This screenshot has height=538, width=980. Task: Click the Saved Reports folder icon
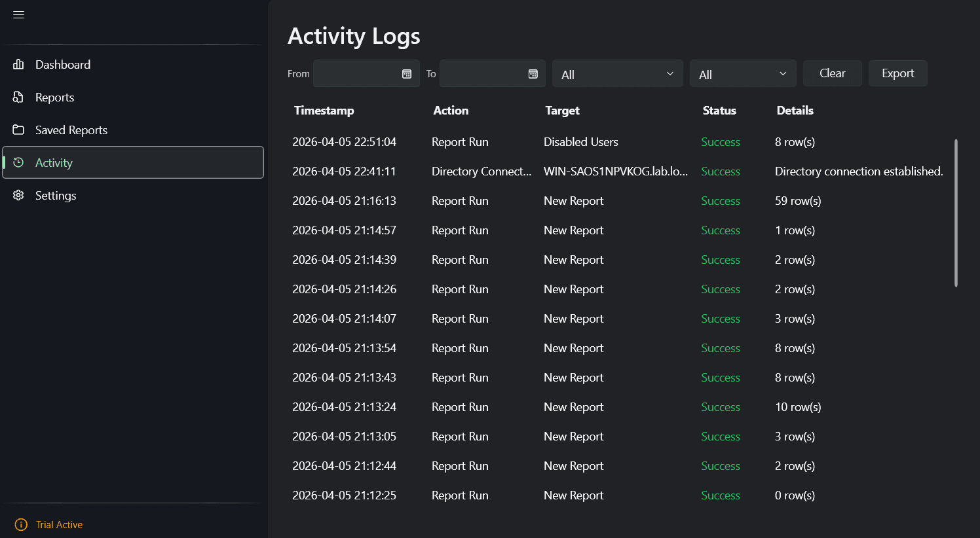(x=18, y=130)
